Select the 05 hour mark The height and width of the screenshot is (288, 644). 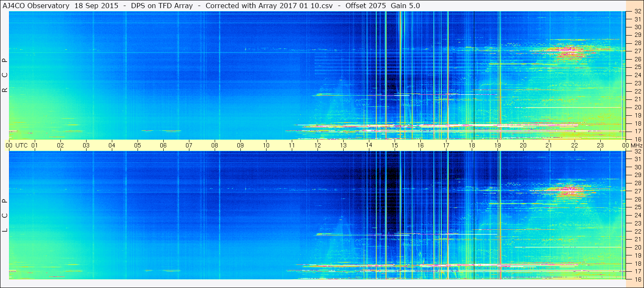pyautogui.click(x=138, y=146)
